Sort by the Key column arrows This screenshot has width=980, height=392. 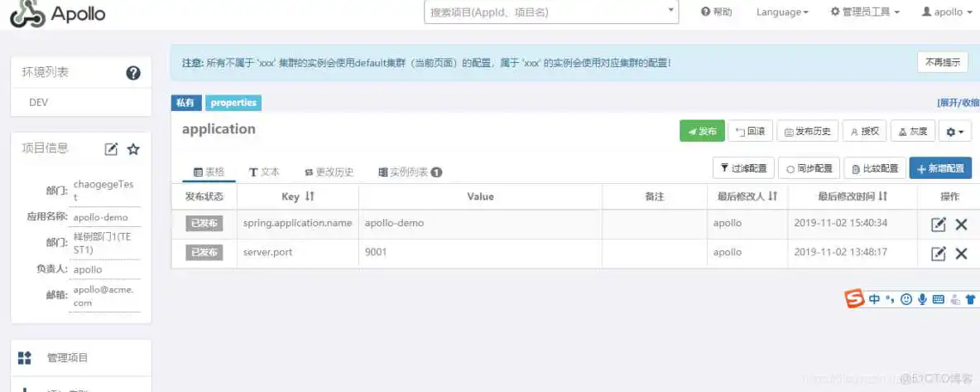point(310,196)
